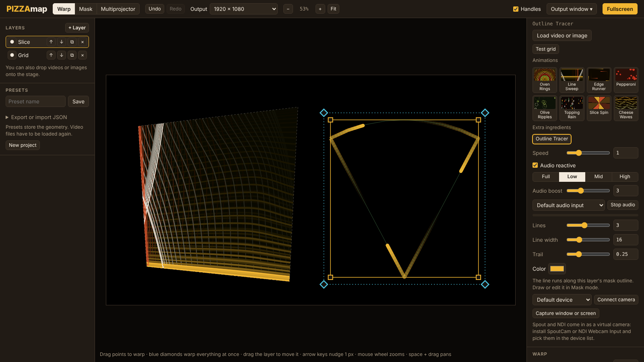Image resolution: width=644 pixels, height=362 pixels.
Task: Pick the Line Sweep animation
Action: [x=572, y=80]
